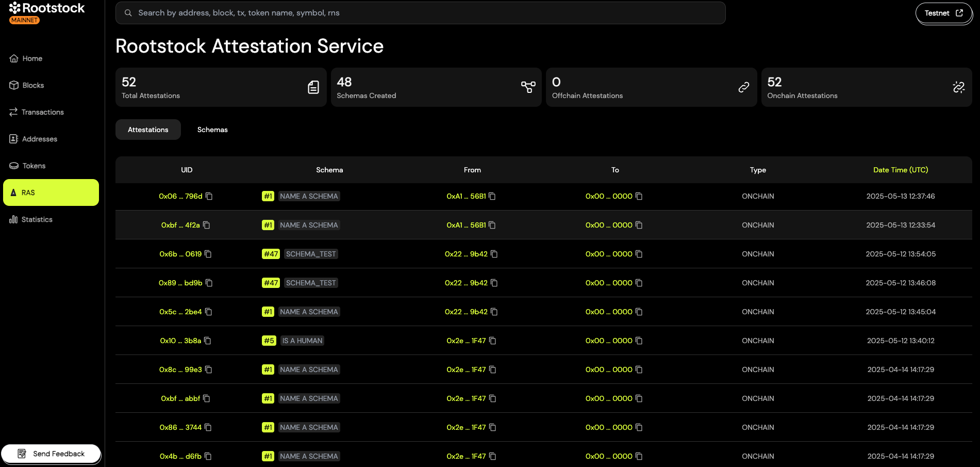The height and width of the screenshot is (467, 980).
Task: Open schema #47 badge in 0x89 ... bd9b row
Action: pyautogui.click(x=271, y=283)
